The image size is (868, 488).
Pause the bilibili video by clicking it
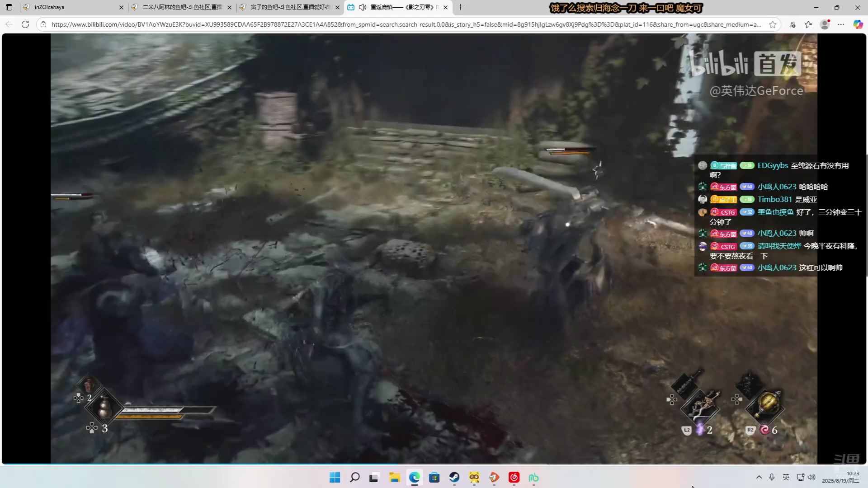(434, 249)
